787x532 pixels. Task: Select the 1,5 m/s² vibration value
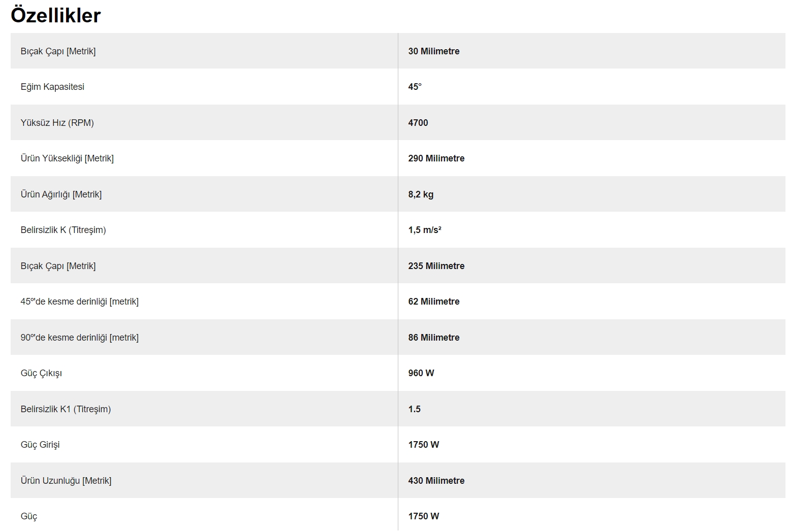click(425, 230)
